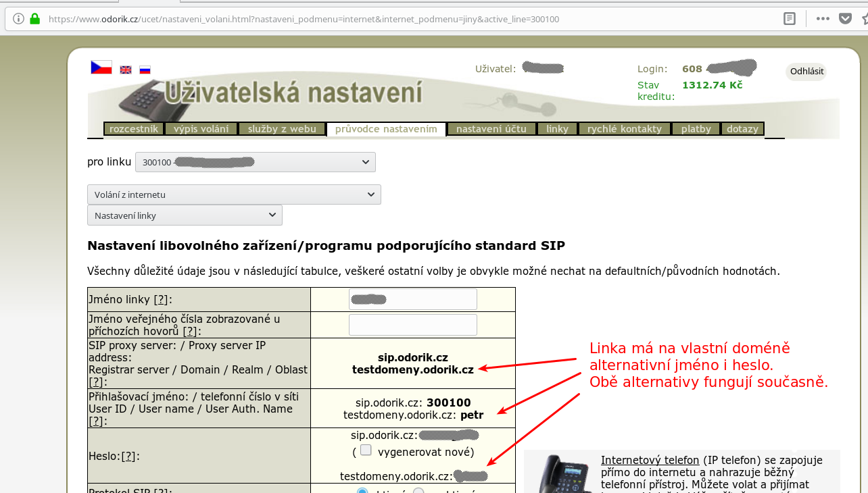868x493 pixels.
Task: Show site info icon in address bar
Action: pos(19,19)
